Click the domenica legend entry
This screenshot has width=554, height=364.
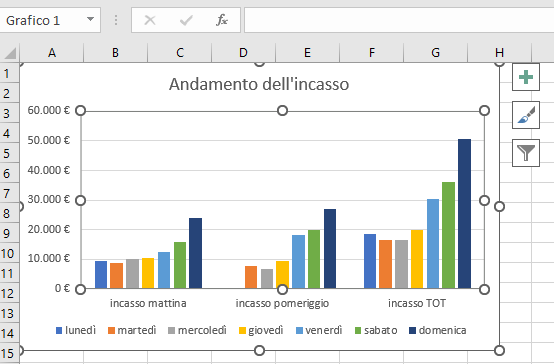coord(438,330)
